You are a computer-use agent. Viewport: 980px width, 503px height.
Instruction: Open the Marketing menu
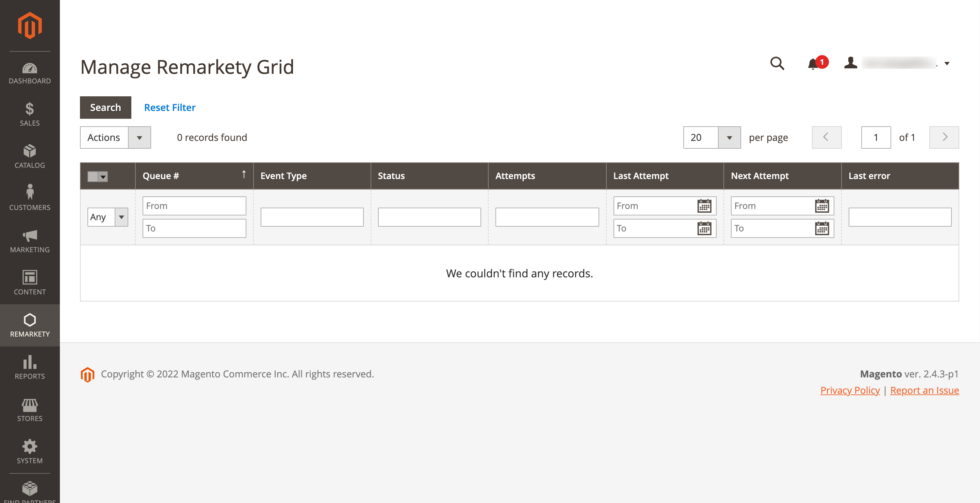30,241
